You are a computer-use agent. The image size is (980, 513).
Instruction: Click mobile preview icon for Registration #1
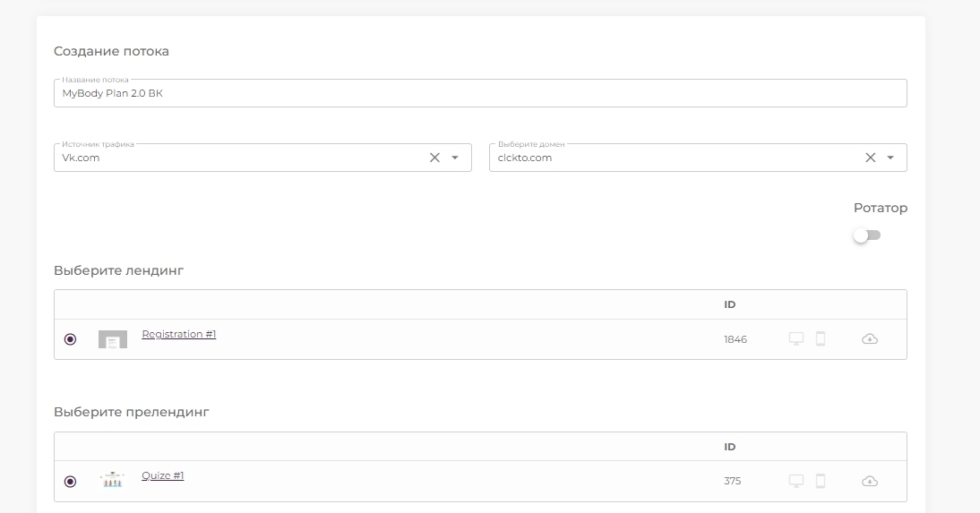click(x=821, y=338)
